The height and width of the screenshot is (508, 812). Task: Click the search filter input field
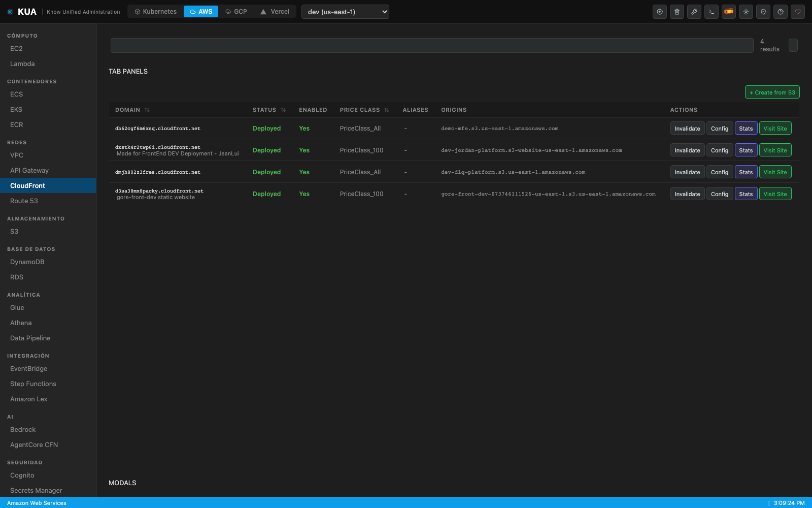432,45
